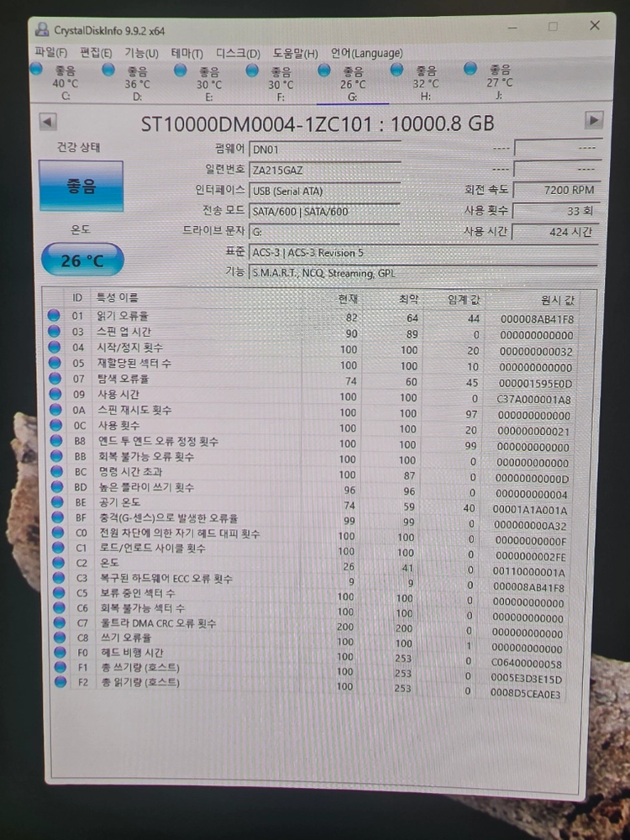Click the status orb for 07 탐색 오류율
630x840 pixels.
tap(55, 378)
